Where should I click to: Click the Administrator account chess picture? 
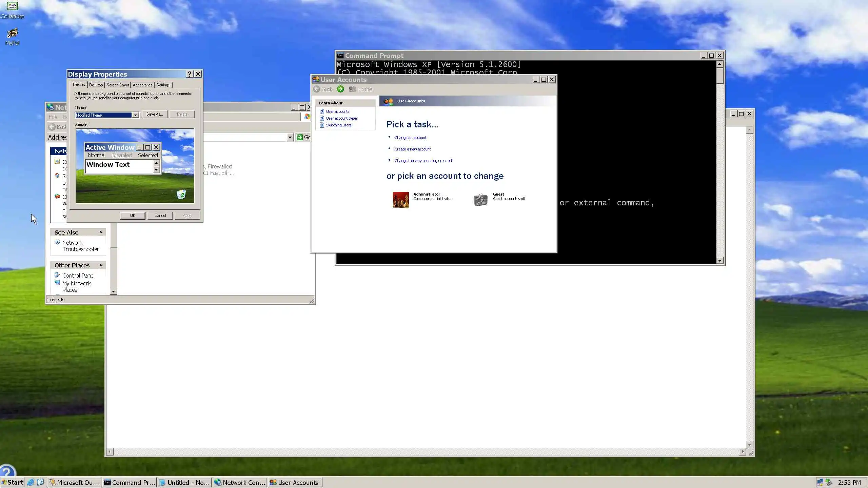401,200
